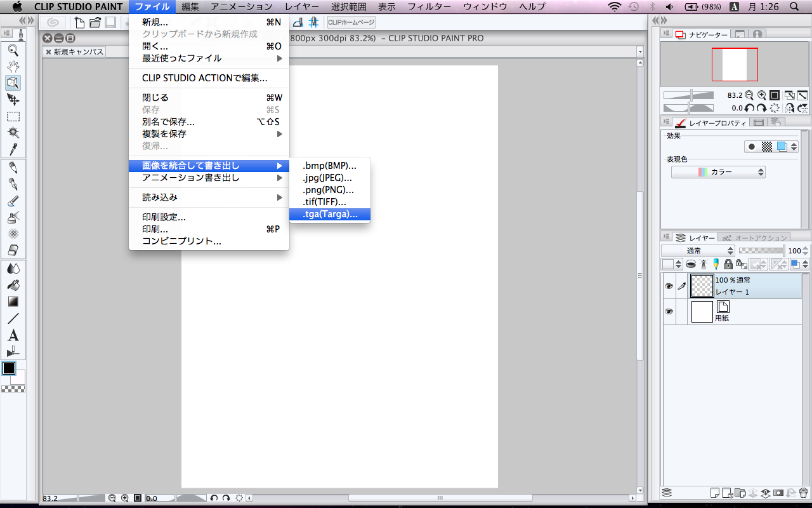Click Flip Horizontal in Navigator

coord(790,109)
